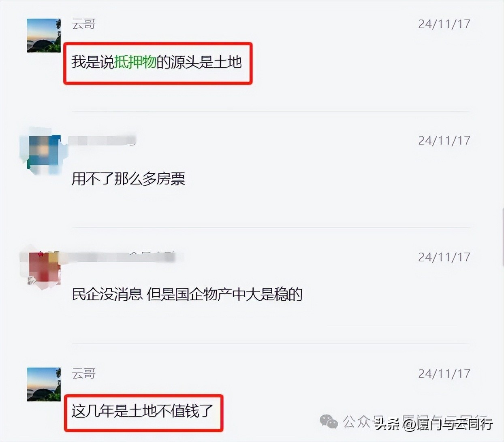Open the message 这几年是土地不值钱了
Screen dimensions: 504x442
click(x=142, y=411)
